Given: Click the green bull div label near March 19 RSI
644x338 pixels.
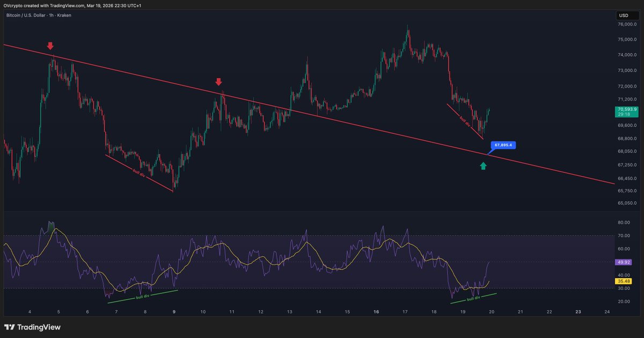Looking at the screenshot, I should [474, 299].
